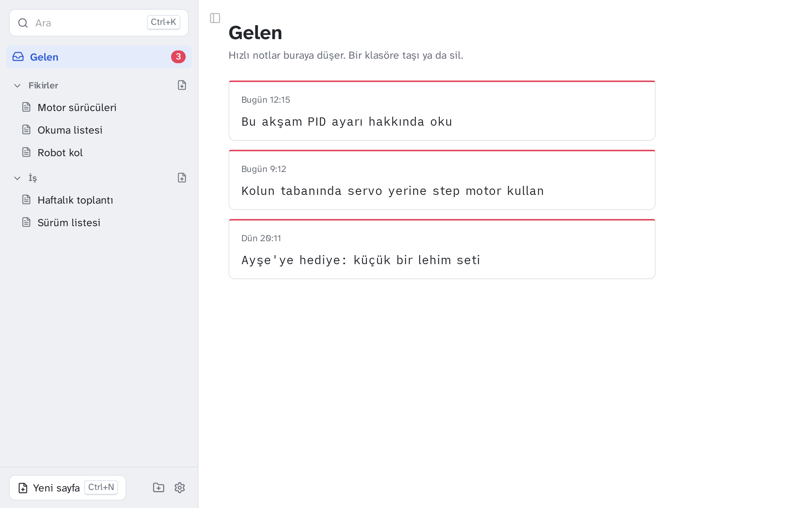Open the Gelen inbox
The width and height of the screenshot is (812, 508).
click(99, 57)
